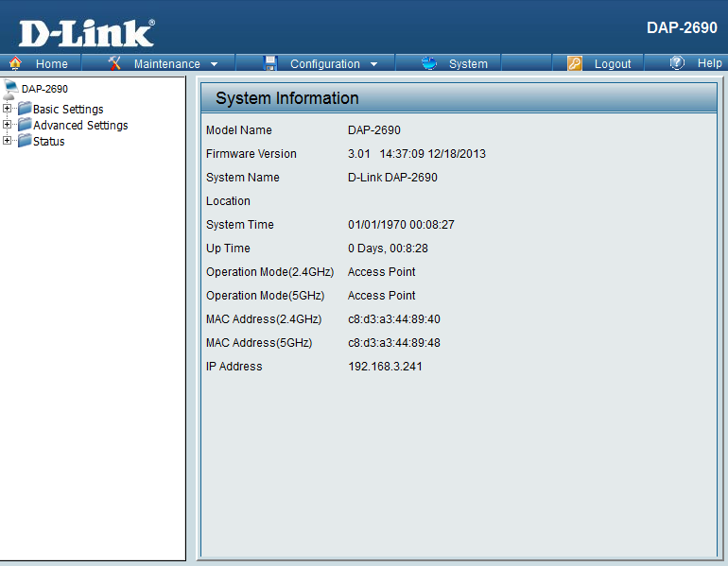Open the Help menu item
This screenshot has height=566, width=728.
[709, 63]
